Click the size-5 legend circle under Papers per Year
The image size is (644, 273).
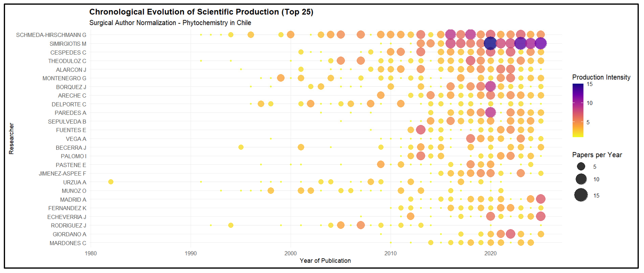(581, 166)
